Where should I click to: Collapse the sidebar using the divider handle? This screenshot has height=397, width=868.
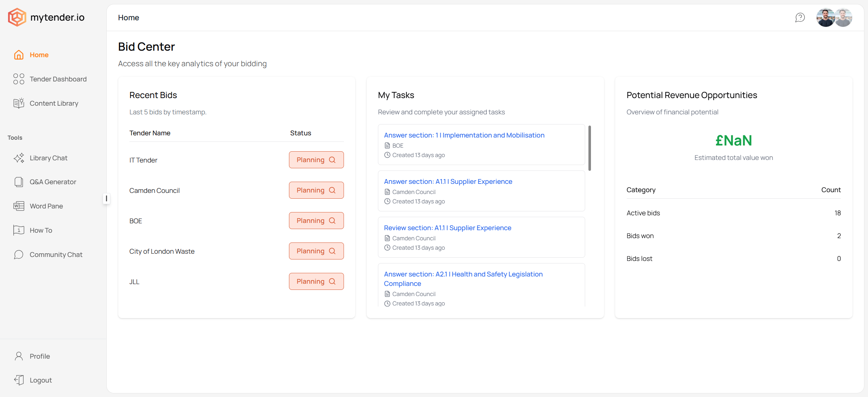[x=106, y=198]
